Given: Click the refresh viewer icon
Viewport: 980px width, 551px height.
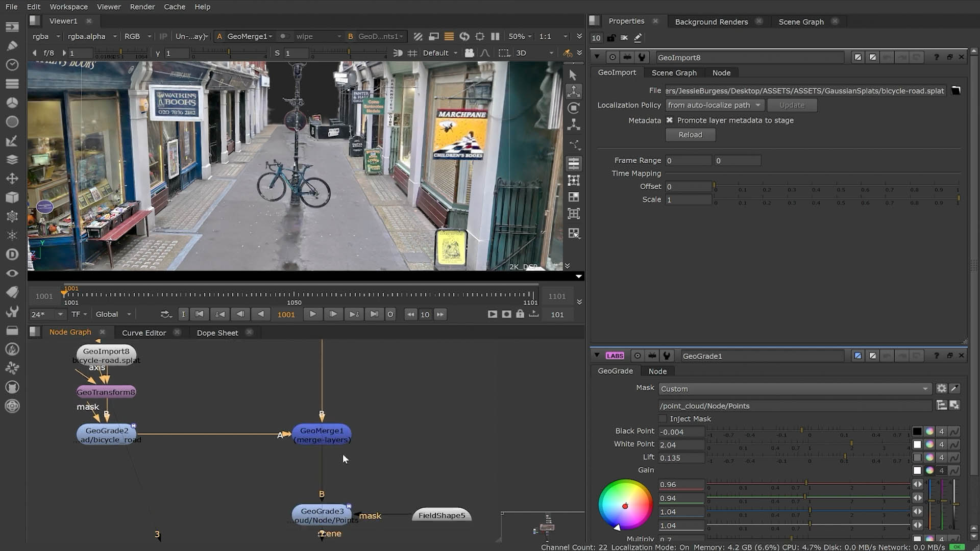Looking at the screenshot, I should (x=464, y=37).
